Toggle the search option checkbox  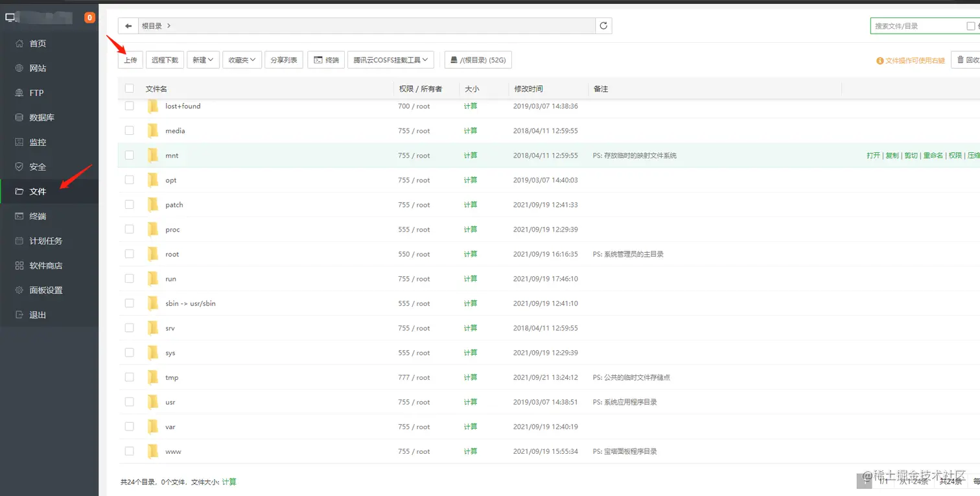[970, 26]
